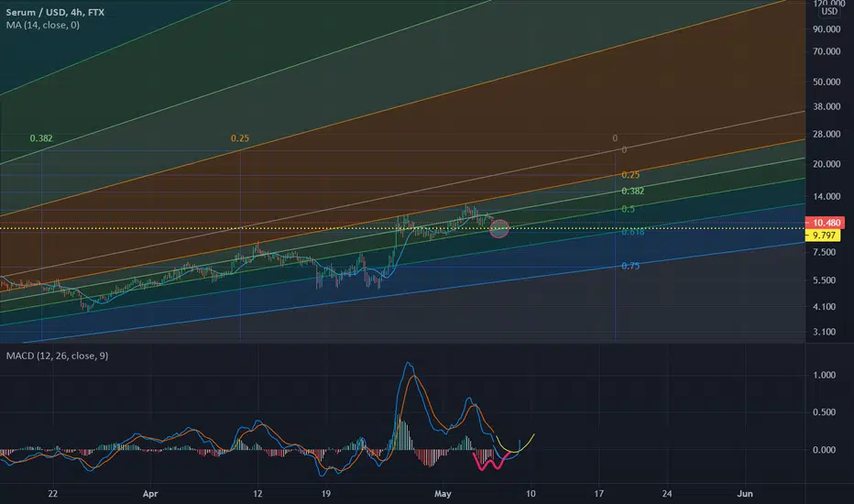
Task: Click the 1.000 value on the MACD scale
Action: (x=824, y=376)
